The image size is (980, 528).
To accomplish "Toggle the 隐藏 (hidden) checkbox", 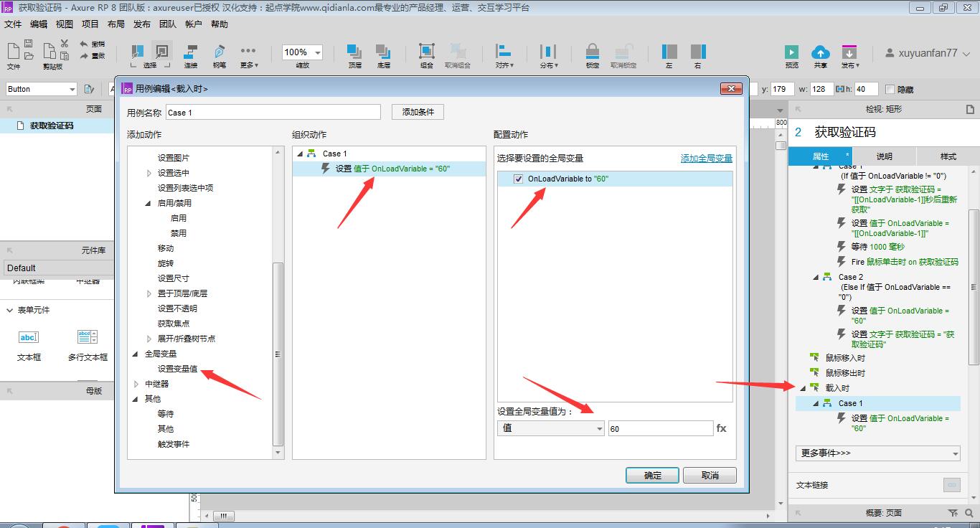I will pyautogui.click(x=890, y=90).
